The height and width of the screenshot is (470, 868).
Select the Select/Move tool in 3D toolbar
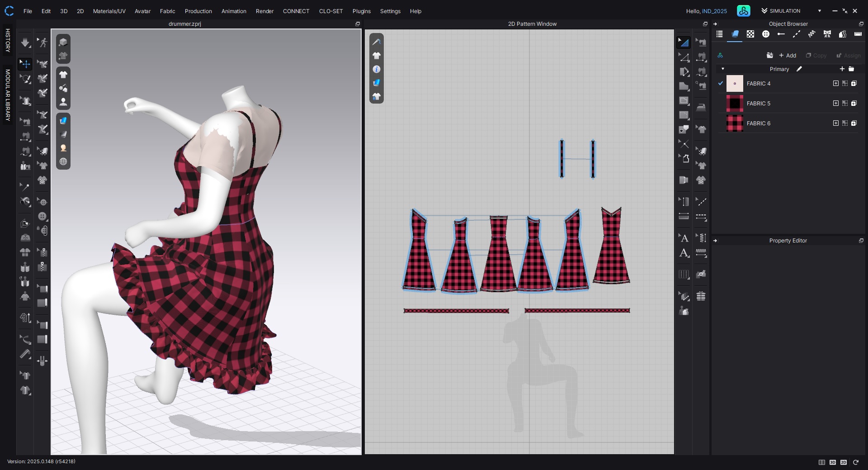[25, 64]
